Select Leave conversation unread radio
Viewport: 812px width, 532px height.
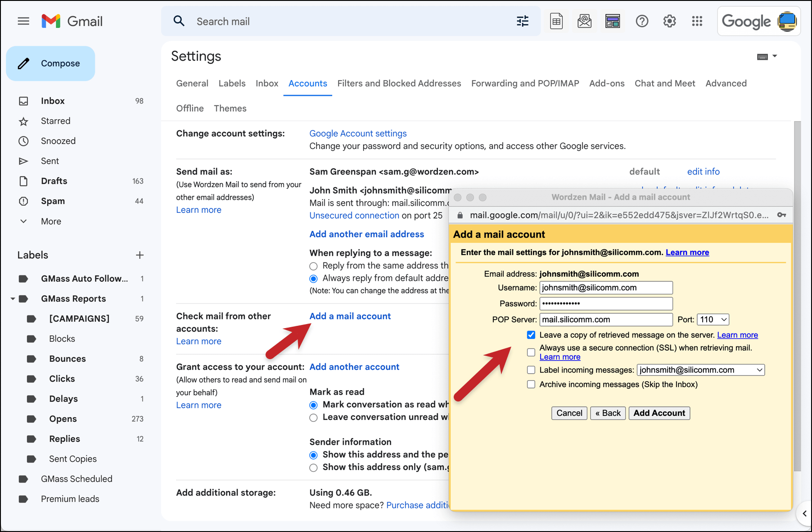[x=313, y=418]
